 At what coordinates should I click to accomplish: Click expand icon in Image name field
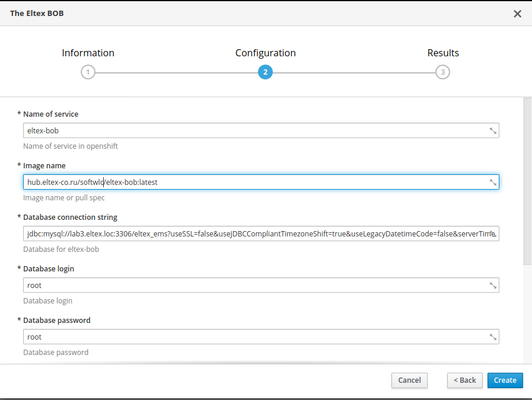coord(493,183)
